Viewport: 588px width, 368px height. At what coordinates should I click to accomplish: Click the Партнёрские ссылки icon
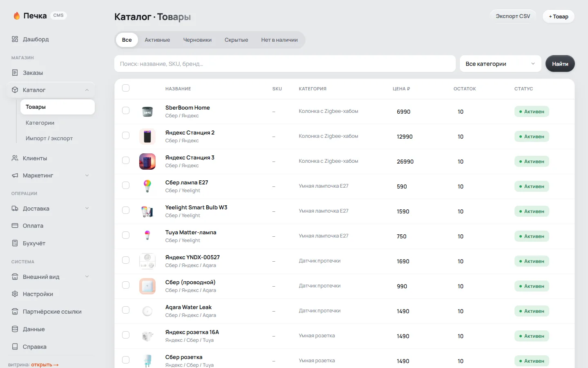(x=15, y=312)
